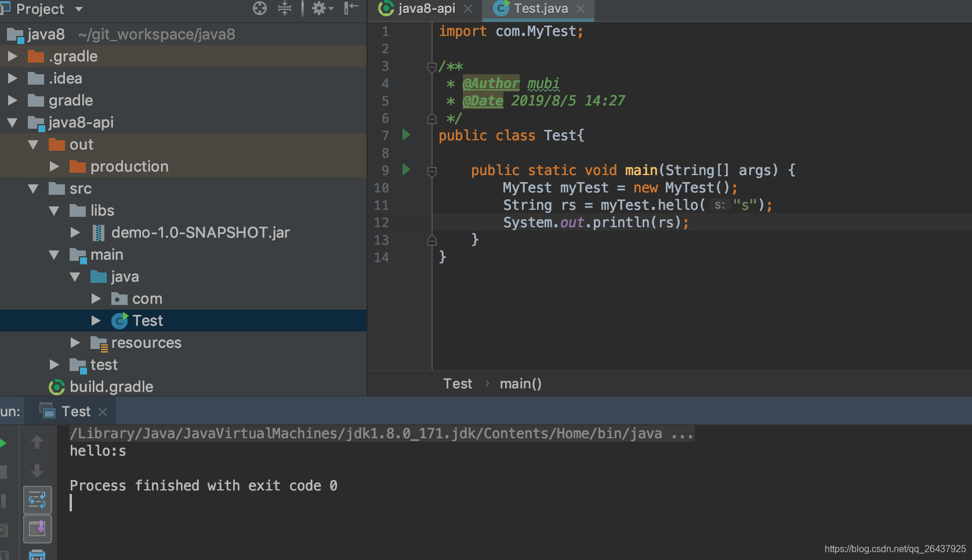The height and width of the screenshot is (560, 972).
Task: Collapse the java source folder
Action: point(75,277)
